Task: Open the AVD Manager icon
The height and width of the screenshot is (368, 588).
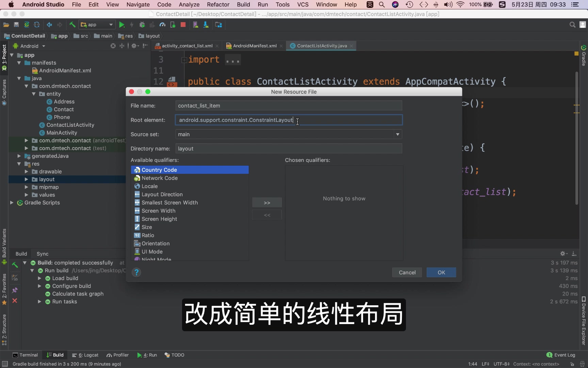Action: (195, 25)
